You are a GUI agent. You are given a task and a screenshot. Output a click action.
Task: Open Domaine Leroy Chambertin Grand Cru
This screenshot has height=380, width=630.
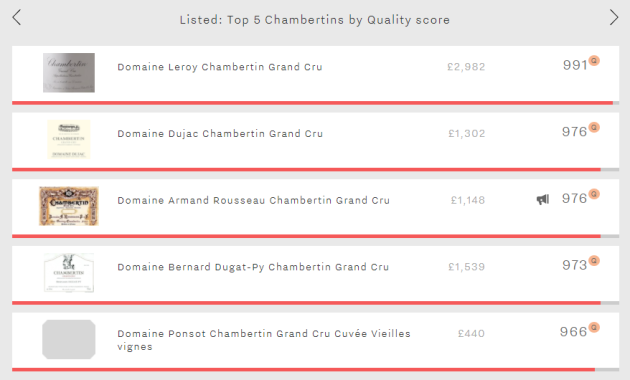tap(220, 67)
